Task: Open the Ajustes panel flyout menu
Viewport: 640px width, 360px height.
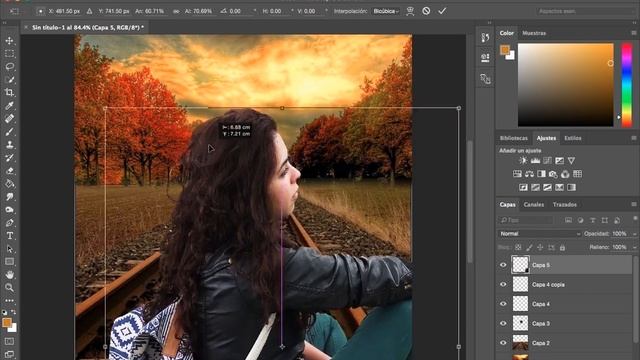Action: tap(633, 138)
